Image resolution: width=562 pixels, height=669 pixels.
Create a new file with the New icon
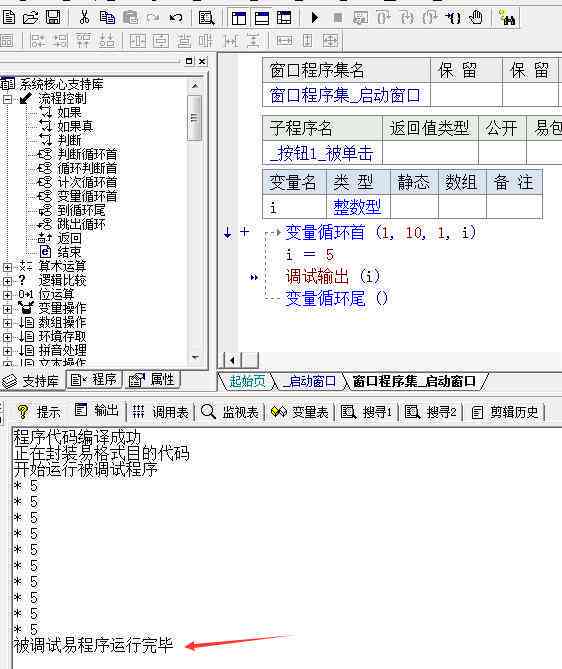(x=9, y=17)
